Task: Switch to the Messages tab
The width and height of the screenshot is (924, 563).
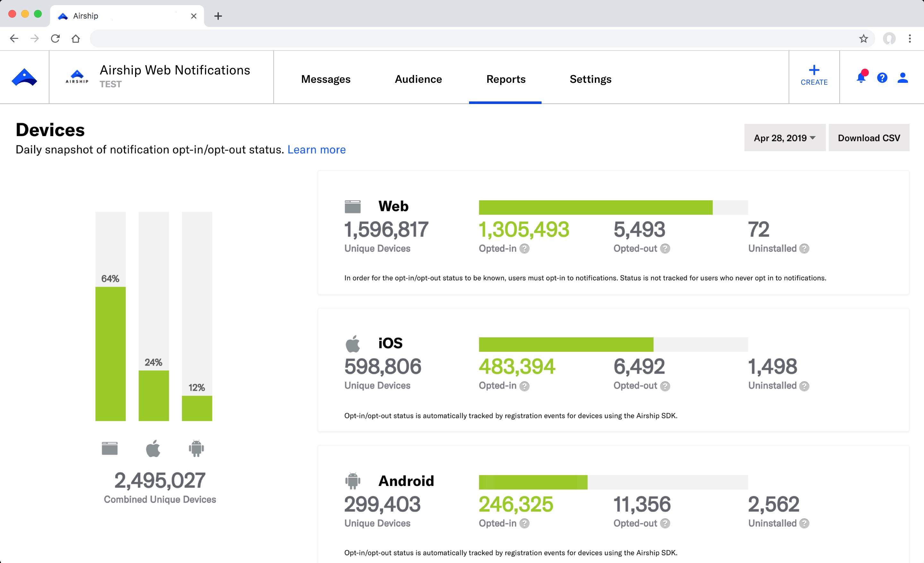Action: (326, 79)
